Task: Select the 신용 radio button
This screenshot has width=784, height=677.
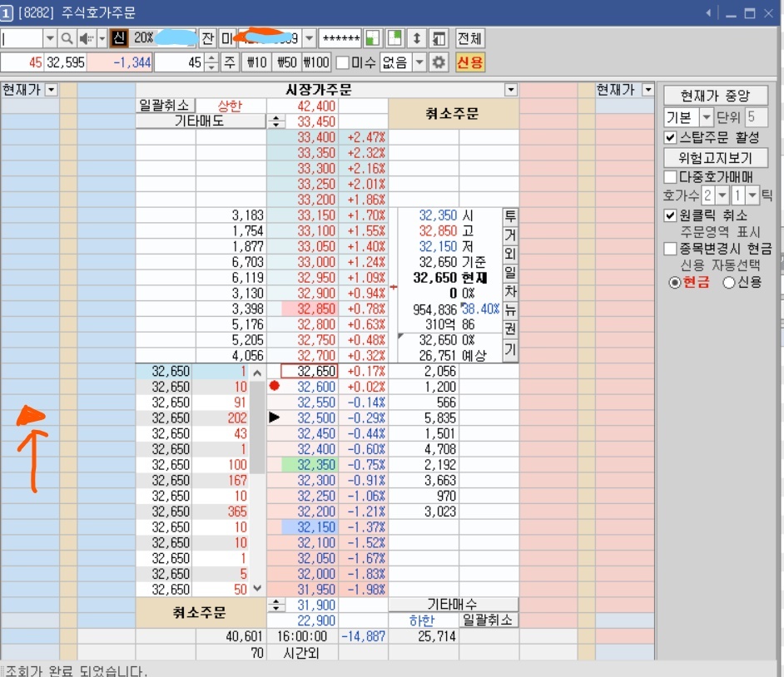Action: 728,282
